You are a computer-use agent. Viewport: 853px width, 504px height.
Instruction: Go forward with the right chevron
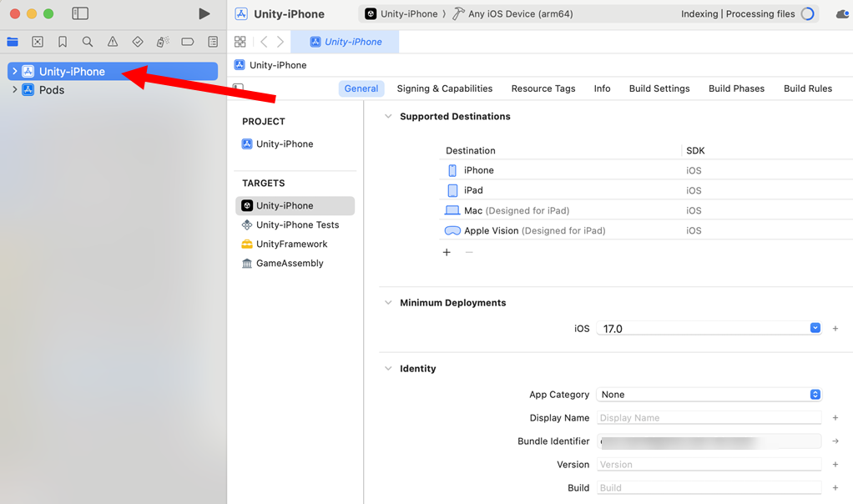coord(280,42)
